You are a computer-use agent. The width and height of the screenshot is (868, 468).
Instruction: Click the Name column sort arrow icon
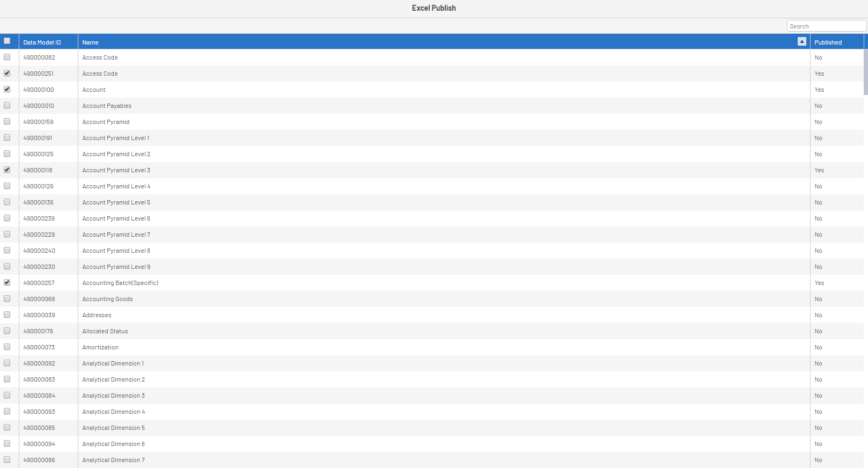coord(801,41)
